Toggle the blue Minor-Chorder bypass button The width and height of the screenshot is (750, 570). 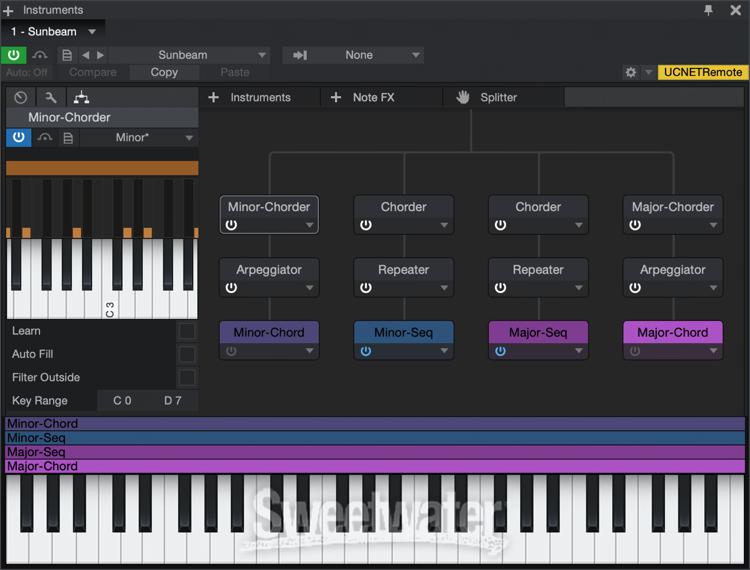[19, 138]
